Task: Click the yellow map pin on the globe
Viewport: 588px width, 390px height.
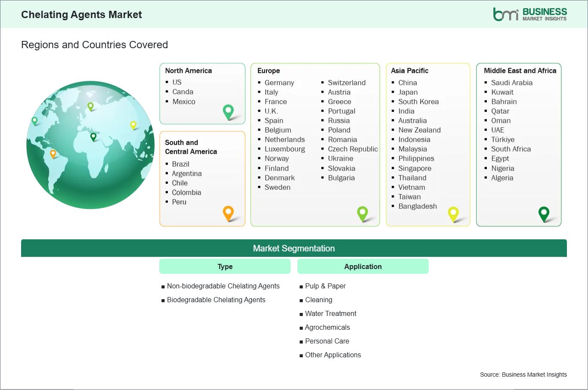Action: tap(133, 125)
